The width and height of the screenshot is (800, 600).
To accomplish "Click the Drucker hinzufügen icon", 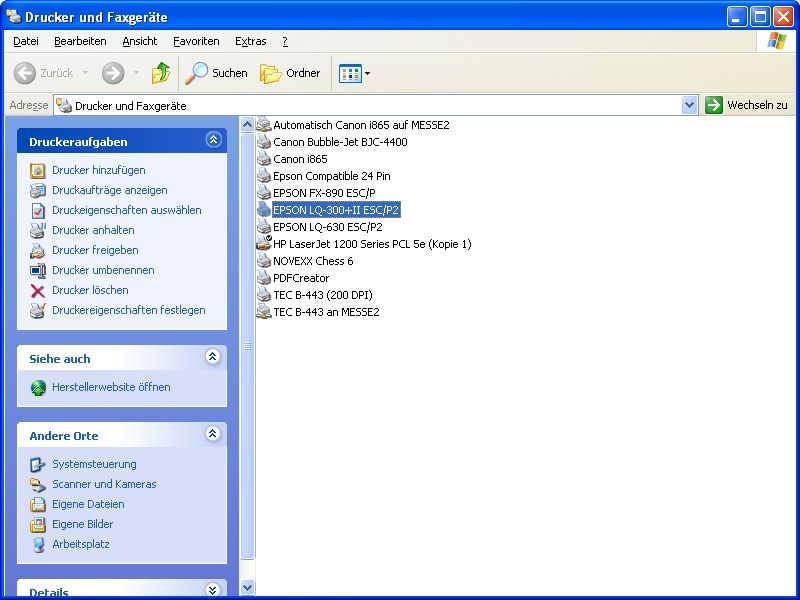I will pos(38,170).
